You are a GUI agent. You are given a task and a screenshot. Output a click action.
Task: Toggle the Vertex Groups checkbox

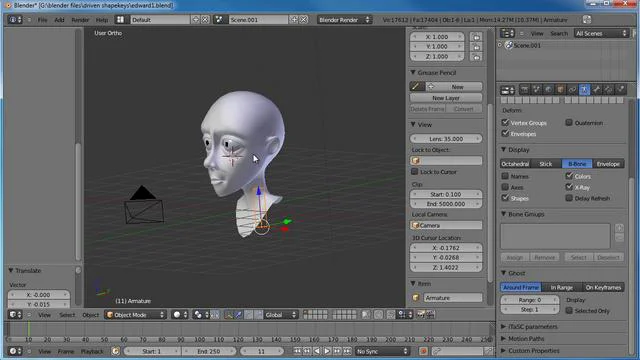click(505, 122)
